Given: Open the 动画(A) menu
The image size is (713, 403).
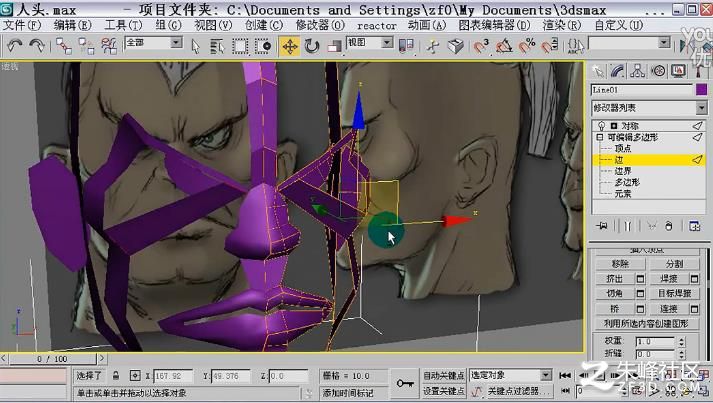Looking at the screenshot, I should coord(427,25).
